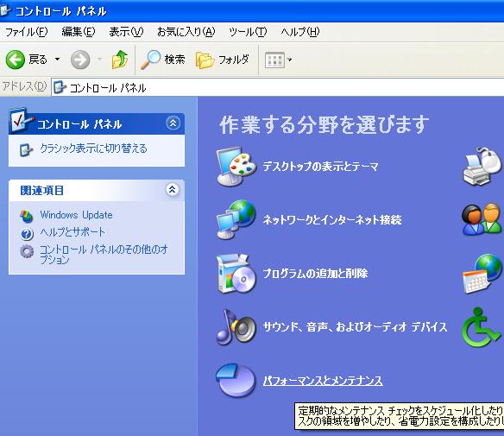Open the 検索 search toolbar button
Image resolution: width=504 pixels, height=436 pixels.
(163, 60)
